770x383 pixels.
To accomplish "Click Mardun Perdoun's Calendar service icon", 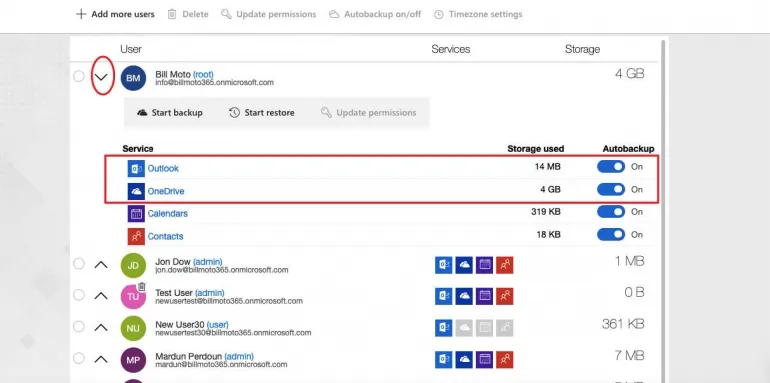I will pos(484,359).
